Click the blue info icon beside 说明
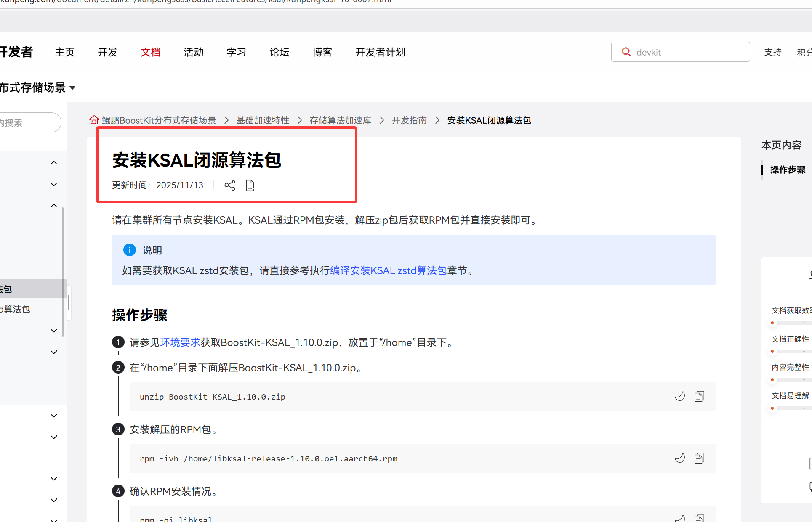This screenshot has width=812, height=522. click(x=129, y=250)
